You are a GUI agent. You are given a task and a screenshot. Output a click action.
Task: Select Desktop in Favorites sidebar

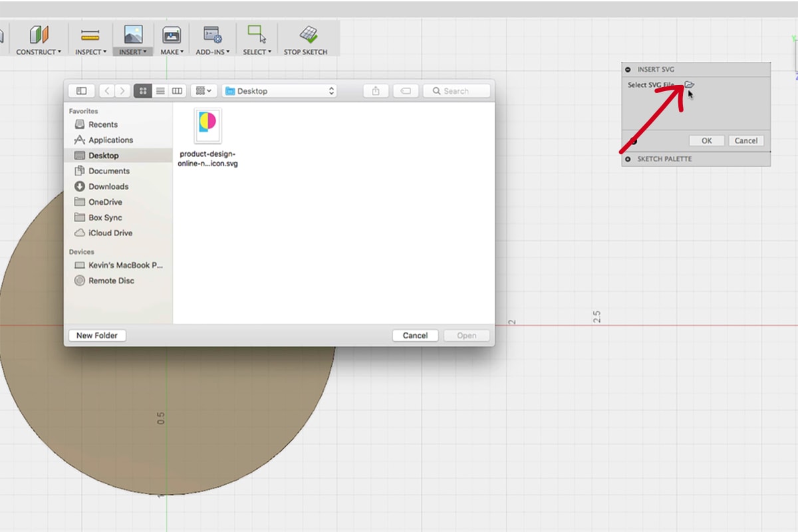pyautogui.click(x=118, y=156)
